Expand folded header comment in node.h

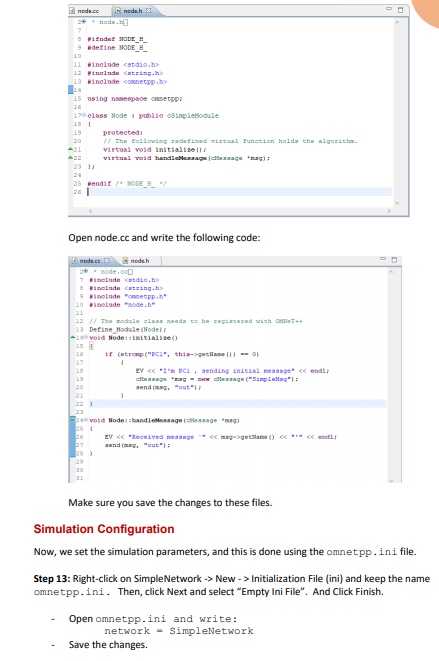(x=84, y=21)
